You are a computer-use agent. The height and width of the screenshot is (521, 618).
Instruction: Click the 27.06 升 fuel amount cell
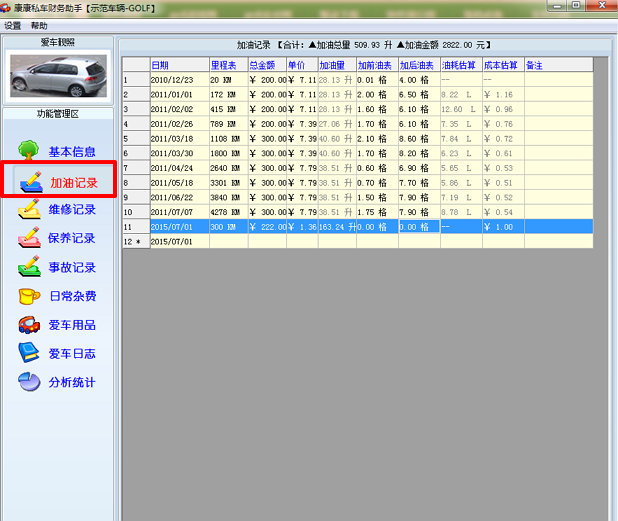pos(337,124)
